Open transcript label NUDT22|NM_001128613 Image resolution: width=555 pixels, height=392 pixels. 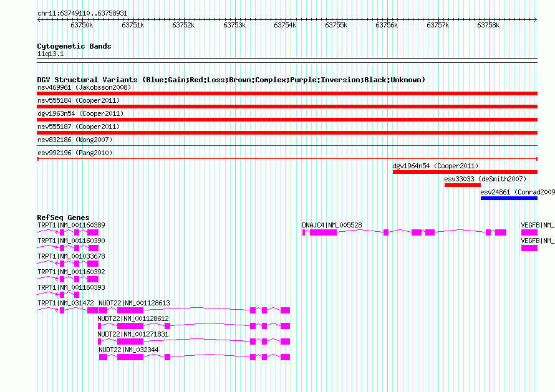tap(134, 303)
